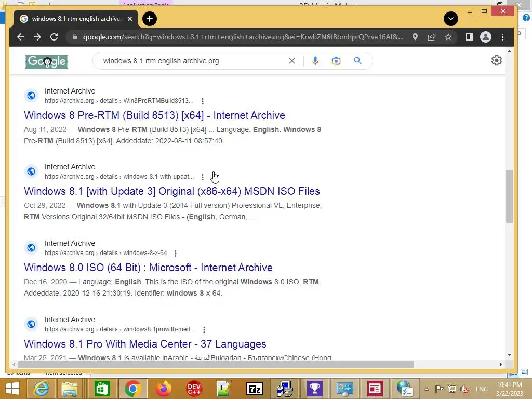Submit search with magnifier icon
Image resolution: width=532 pixels, height=399 pixels.
click(357, 61)
